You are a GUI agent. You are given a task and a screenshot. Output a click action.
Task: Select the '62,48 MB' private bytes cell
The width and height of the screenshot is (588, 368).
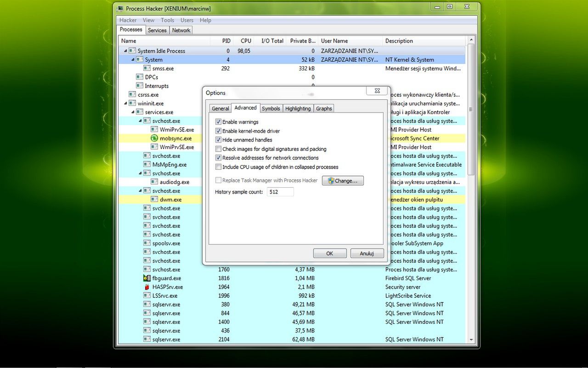(x=304, y=339)
